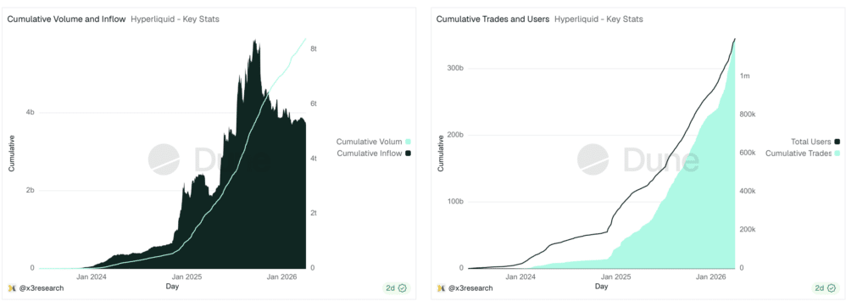Toggle Cumulative Volume legend entry

pos(373,142)
